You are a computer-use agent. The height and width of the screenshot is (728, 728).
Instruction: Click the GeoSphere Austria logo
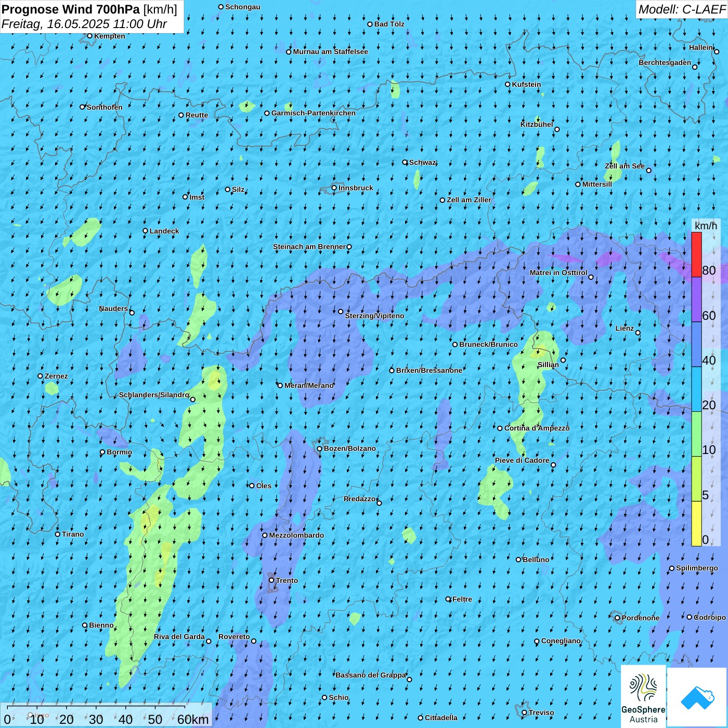pos(643,697)
